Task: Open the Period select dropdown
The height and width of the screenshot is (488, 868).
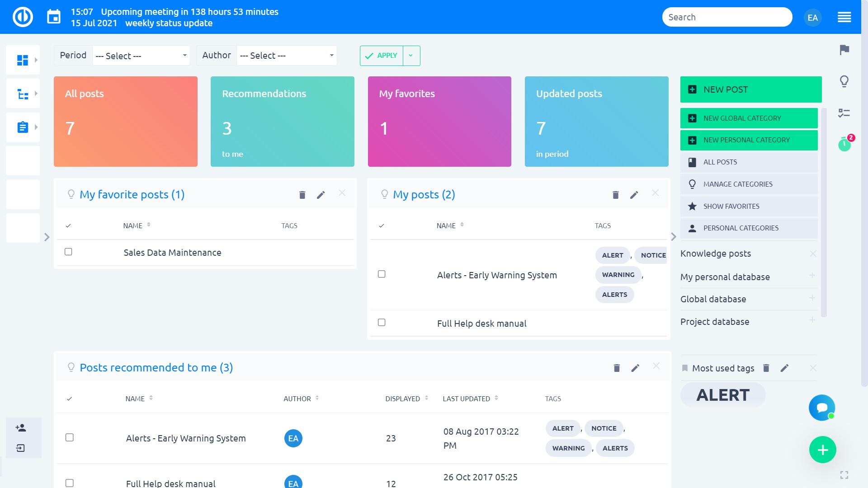Action: coord(141,56)
